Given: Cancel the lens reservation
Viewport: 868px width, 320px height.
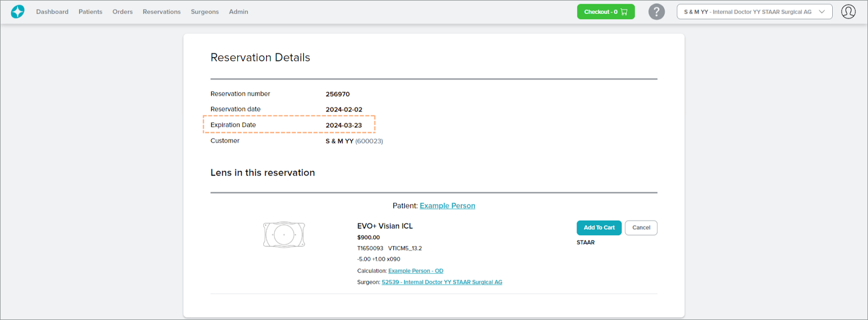Looking at the screenshot, I should pyautogui.click(x=641, y=227).
